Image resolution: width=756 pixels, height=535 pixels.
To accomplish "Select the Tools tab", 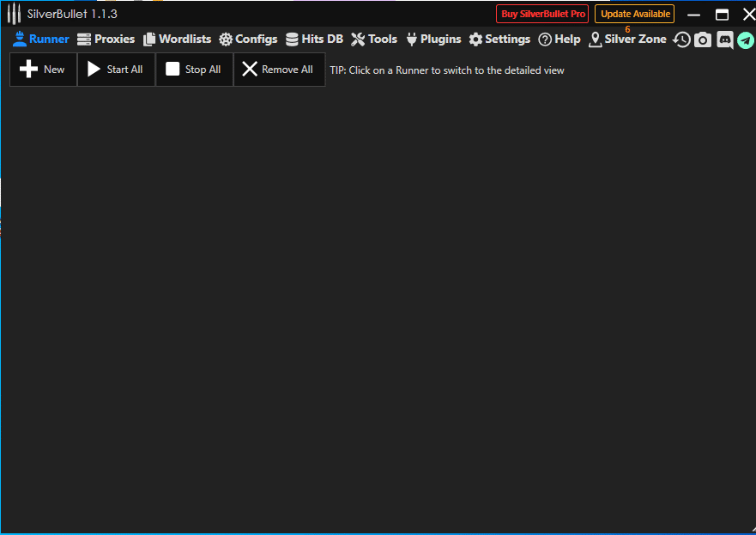I will pyautogui.click(x=374, y=40).
